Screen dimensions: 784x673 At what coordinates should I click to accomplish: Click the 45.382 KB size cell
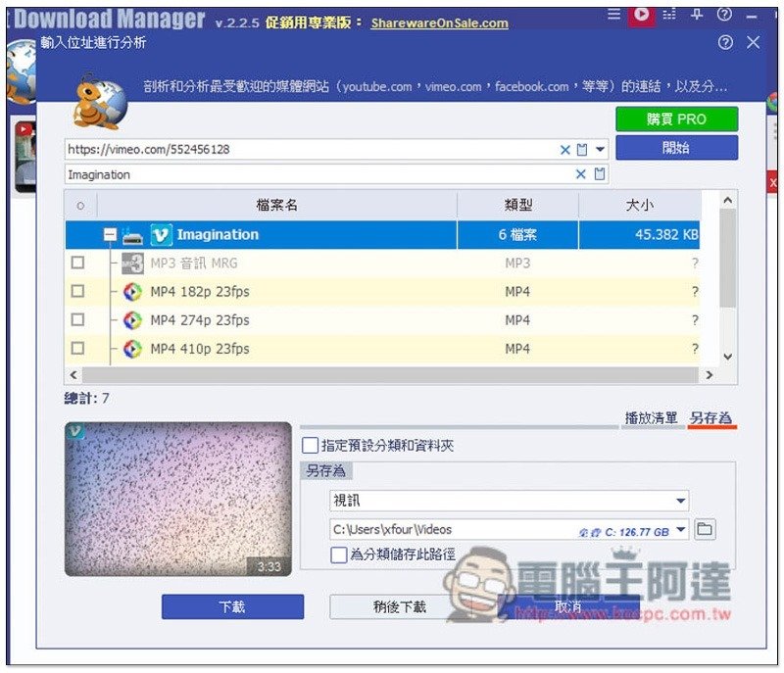coord(640,235)
